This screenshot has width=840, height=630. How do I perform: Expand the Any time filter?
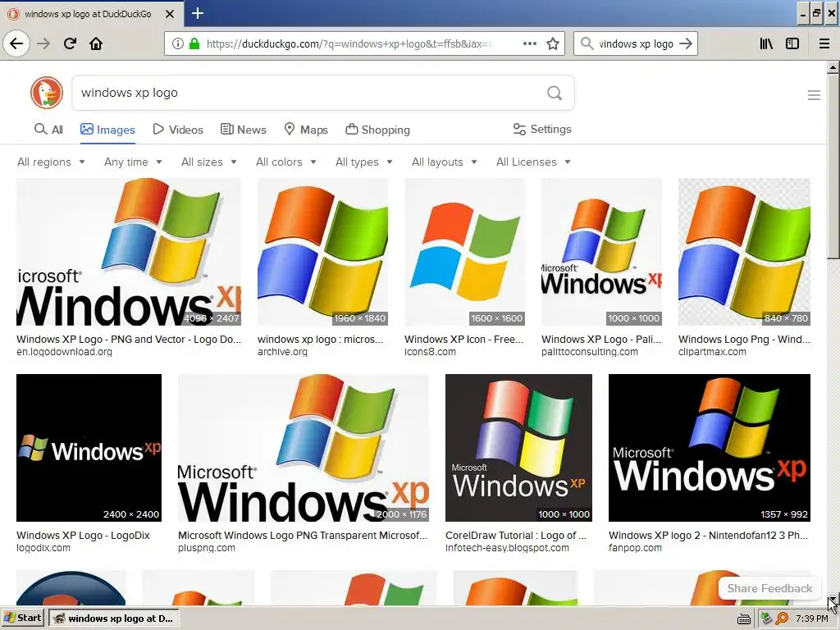pos(133,162)
